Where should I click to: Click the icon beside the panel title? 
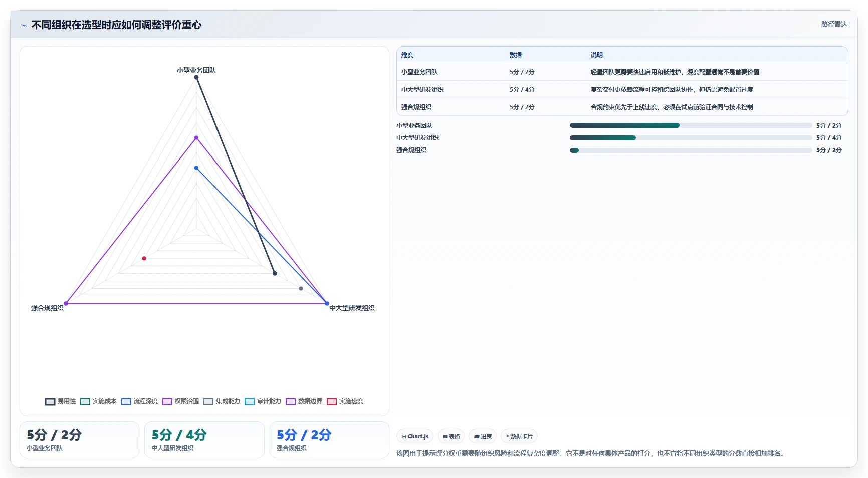coord(24,25)
